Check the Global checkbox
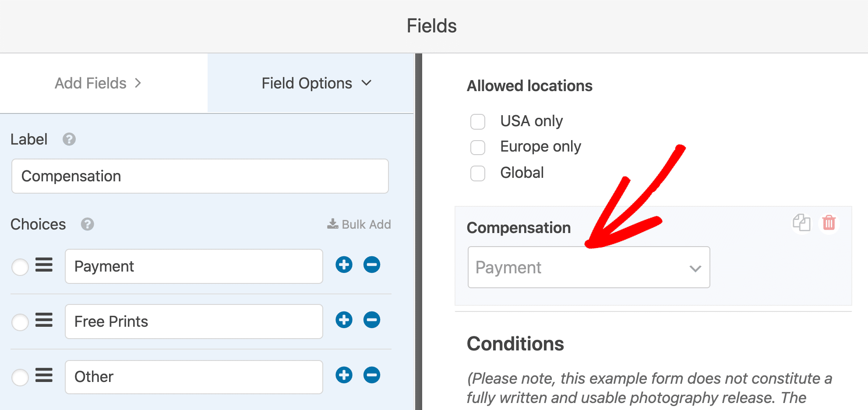Screen dimensions: 868x410 (478, 173)
